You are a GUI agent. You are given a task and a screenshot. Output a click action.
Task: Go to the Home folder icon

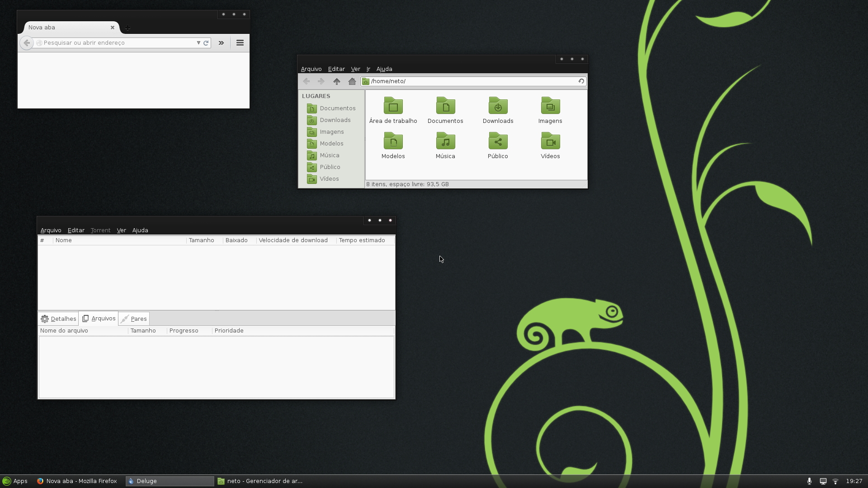pos(352,81)
